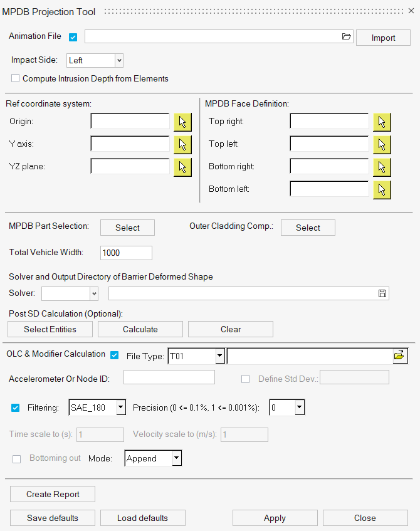420x531 pixels.
Task: Click the Total Vehicle Width field
Action: 126,253
